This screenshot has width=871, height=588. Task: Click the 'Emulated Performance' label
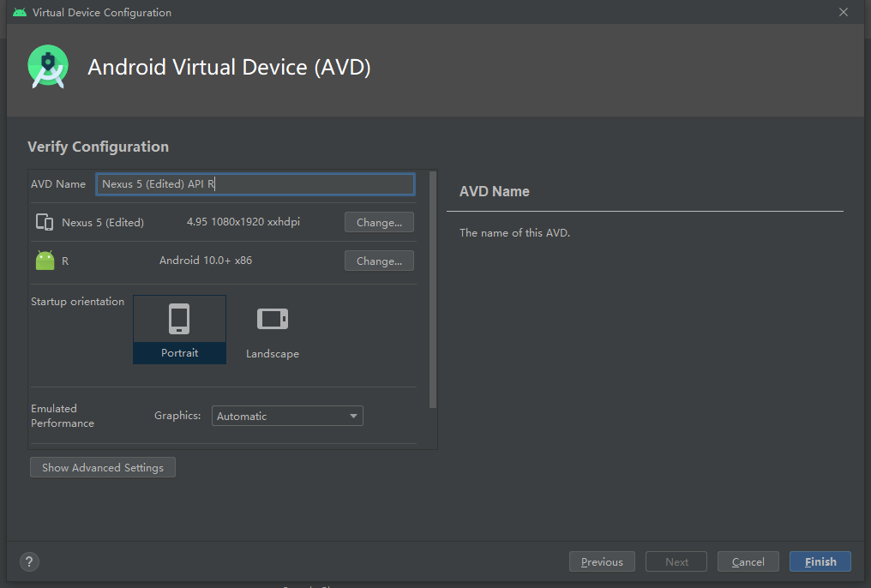[63, 416]
